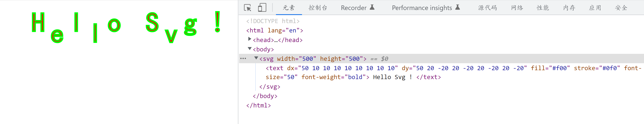644x124 pixels.
Task: Collapse the svg element node
Action: coord(256,58)
